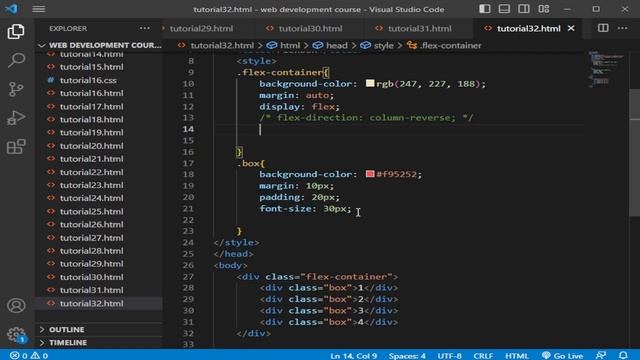The height and width of the screenshot is (360, 640).
Task: Open the notifications bell icon
Action: tap(623, 356)
